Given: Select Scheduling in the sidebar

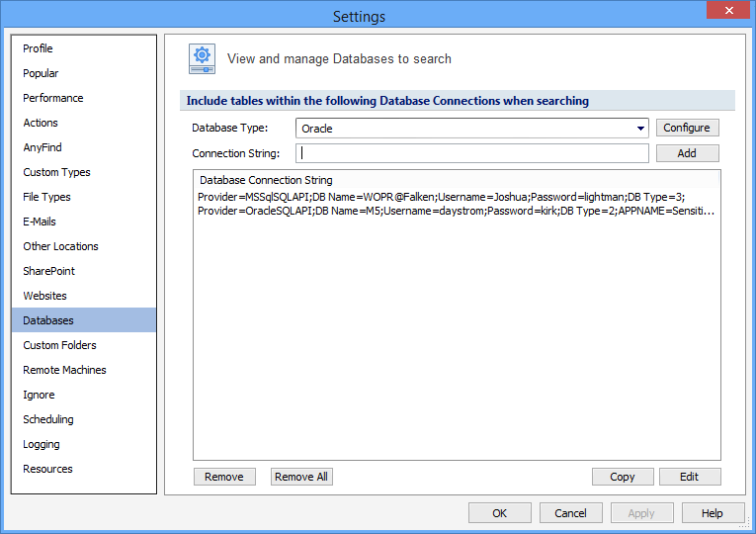Looking at the screenshot, I should (x=48, y=419).
